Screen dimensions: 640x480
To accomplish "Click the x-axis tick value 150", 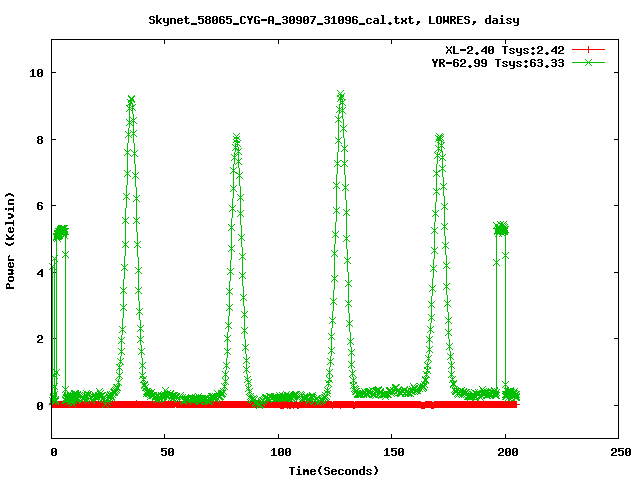I will pos(394,452).
